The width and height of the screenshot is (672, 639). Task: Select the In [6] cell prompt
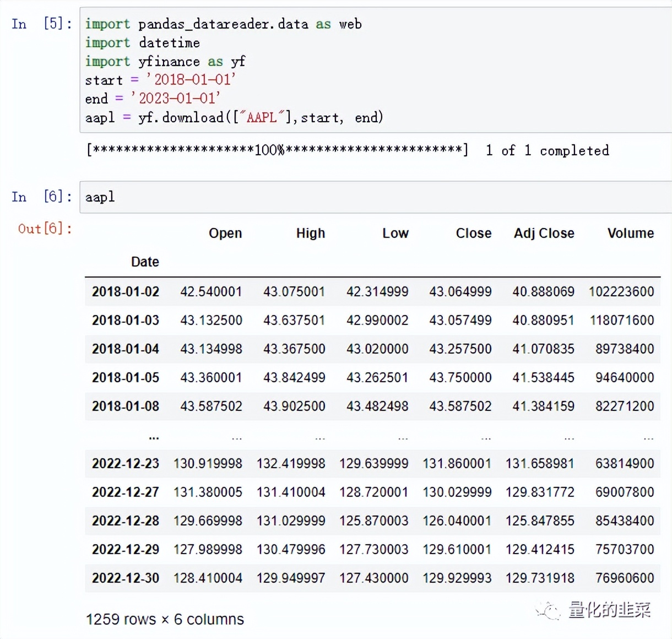[x=41, y=197]
